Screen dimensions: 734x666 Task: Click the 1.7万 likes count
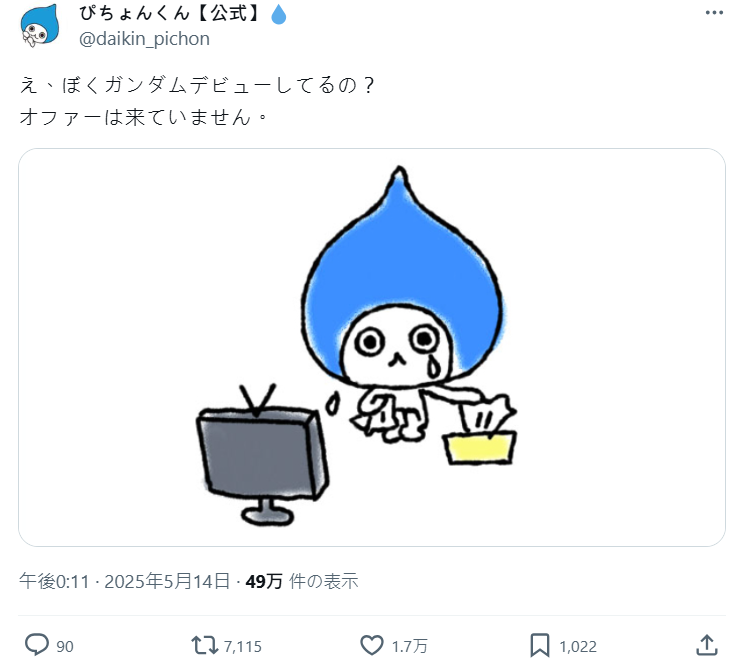click(x=410, y=646)
